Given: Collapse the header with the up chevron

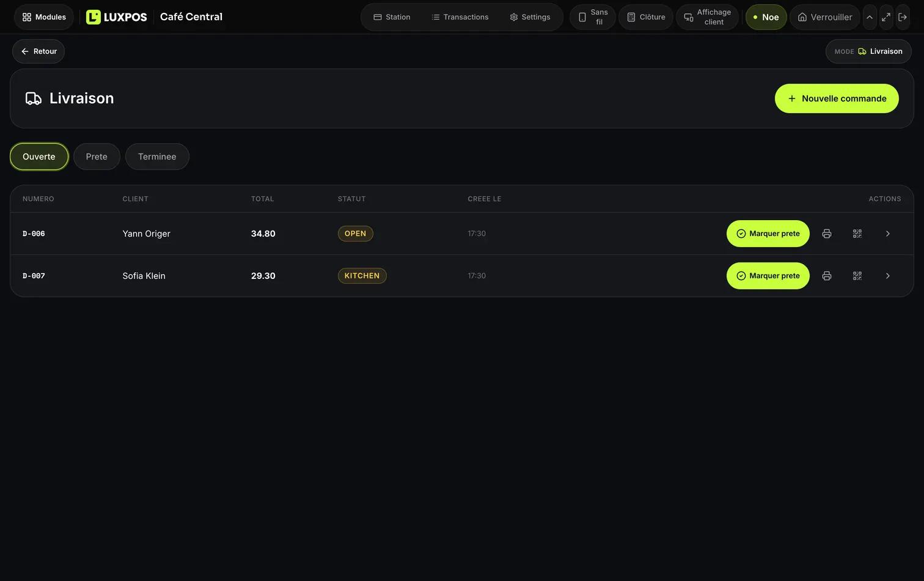Looking at the screenshot, I should pos(870,17).
